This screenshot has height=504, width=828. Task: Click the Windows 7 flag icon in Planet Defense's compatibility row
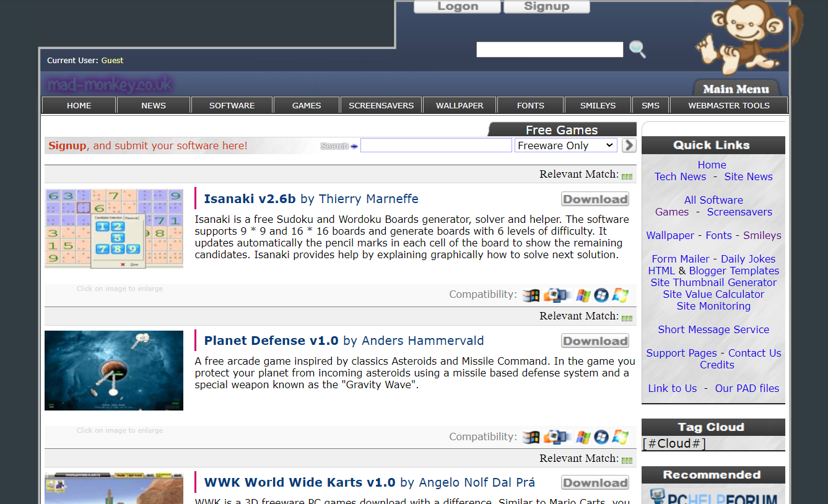(621, 437)
